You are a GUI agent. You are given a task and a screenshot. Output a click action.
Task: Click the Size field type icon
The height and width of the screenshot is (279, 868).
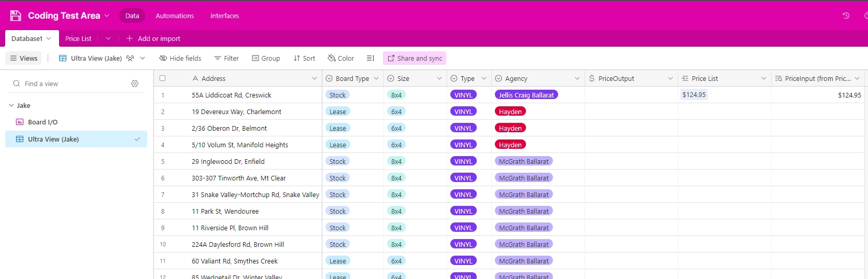(x=391, y=78)
